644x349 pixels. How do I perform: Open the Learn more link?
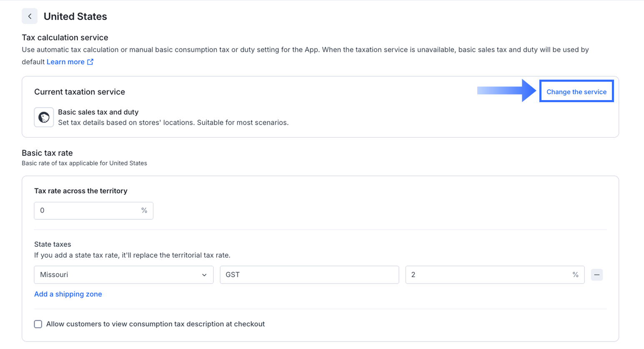[65, 62]
